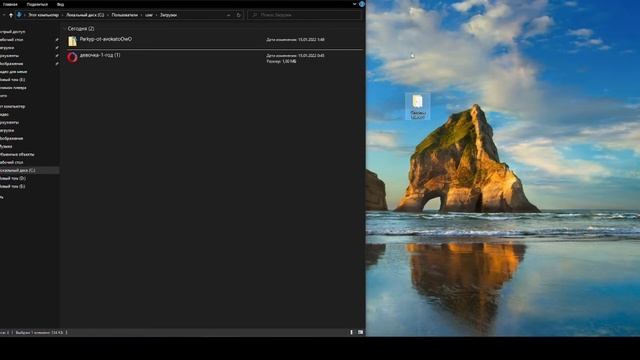The image size is (640, 360).
Task: Jump to Локальный диск (C:) in the breadcrumb
Action: pyautogui.click(x=85, y=15)
